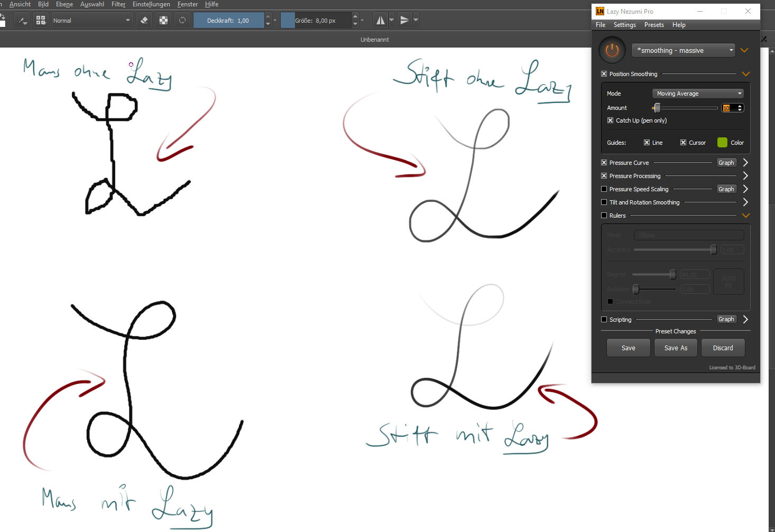This screenshot has width=775, height=532.
Task: Disable the Pressure Curve checkbox
Action: (604, 163)
